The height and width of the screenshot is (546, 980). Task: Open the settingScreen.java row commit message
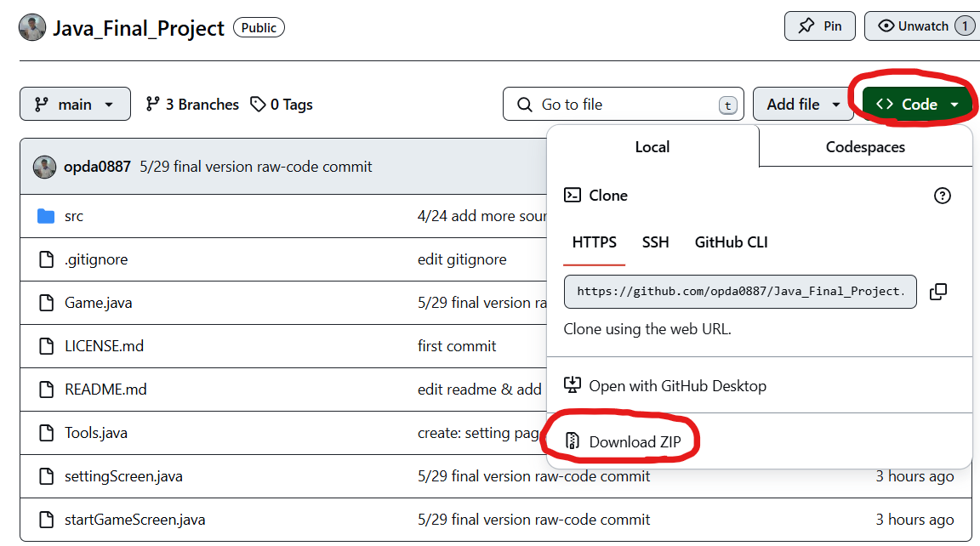point(533,476)
